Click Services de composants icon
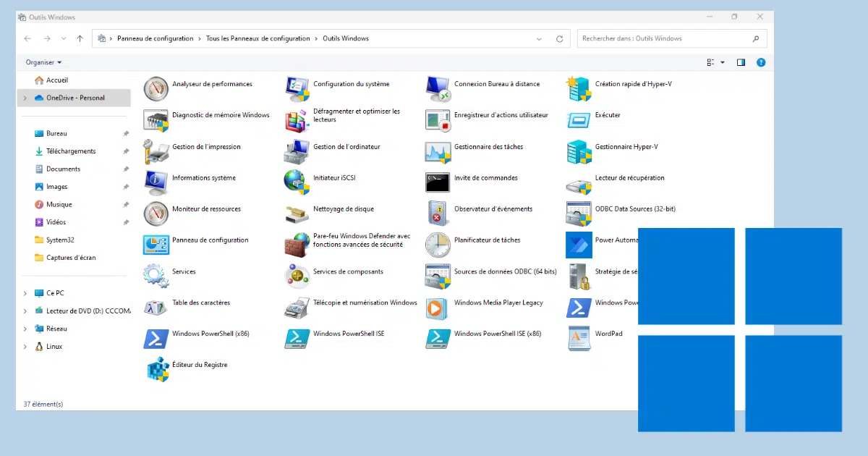 tap(297, 275)
